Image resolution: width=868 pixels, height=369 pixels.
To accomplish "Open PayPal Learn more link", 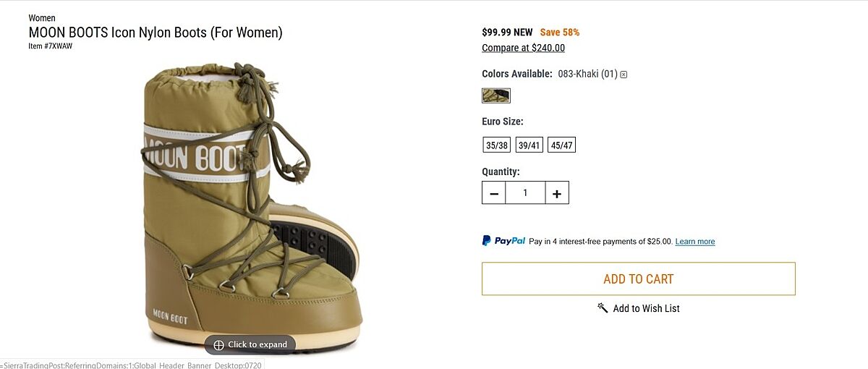I will (694, 242).
